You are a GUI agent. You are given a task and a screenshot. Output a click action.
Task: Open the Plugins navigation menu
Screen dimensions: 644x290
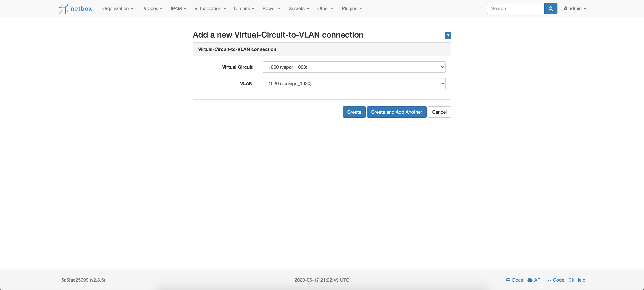(351, 9)
